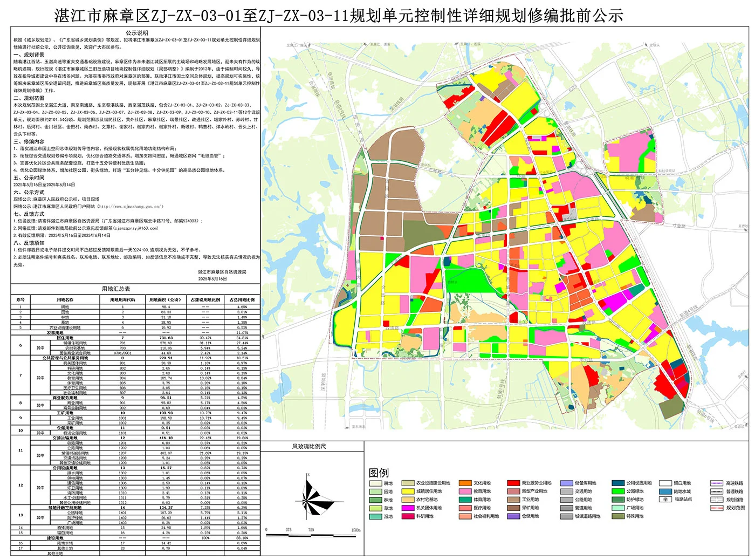Click the 普通铁路 black line symbol
The height and width of the screenshot is (560, 755).
pyautogui.click(x=717, y=491)
